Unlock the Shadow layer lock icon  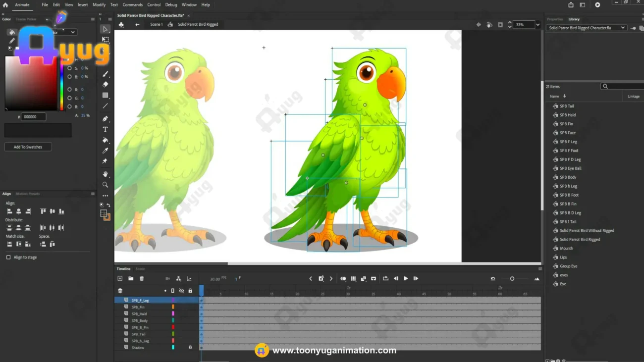(190, 348)
